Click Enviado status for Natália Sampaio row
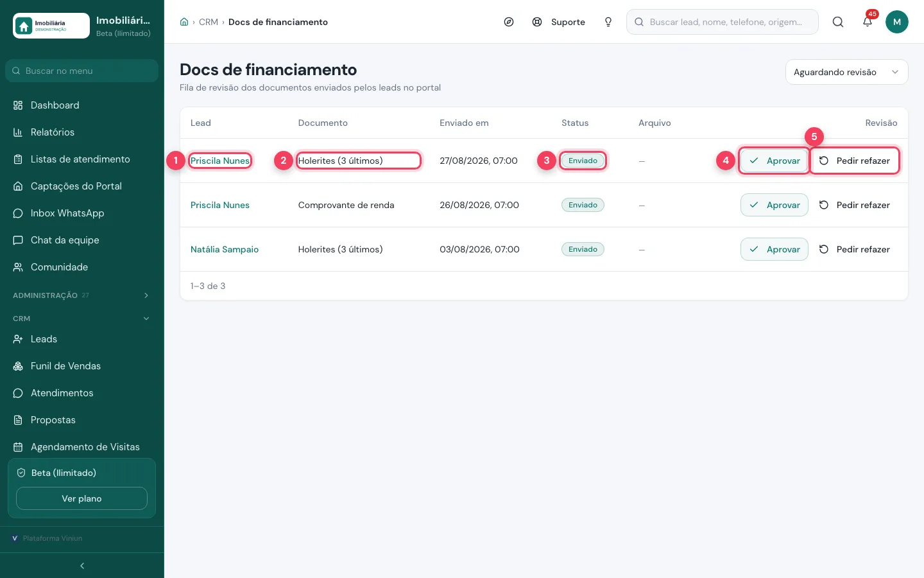The height and width of the screenshot is (578, 924). [x=583, y=249]
